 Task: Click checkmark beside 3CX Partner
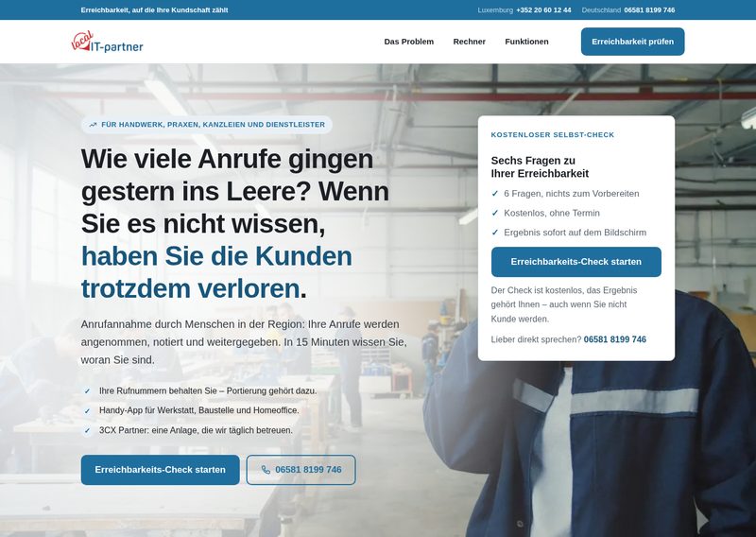[x=87, y=430]
